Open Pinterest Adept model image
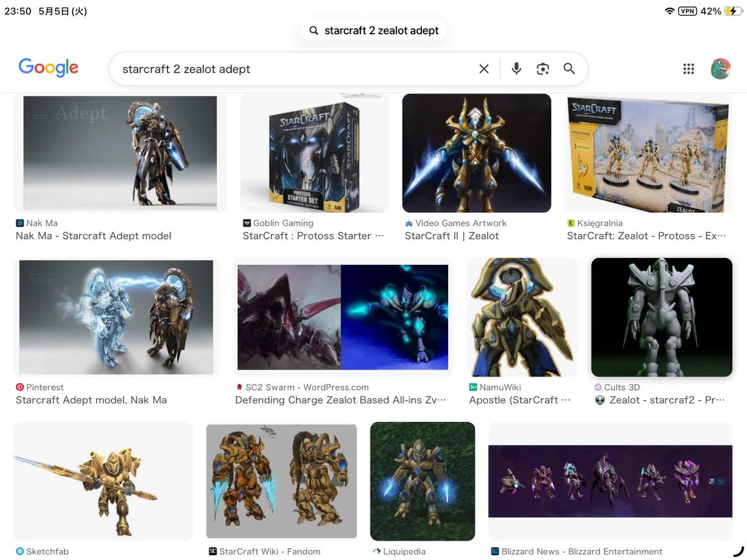The width and height of the screenshot is (747, 560). (116, 317)
